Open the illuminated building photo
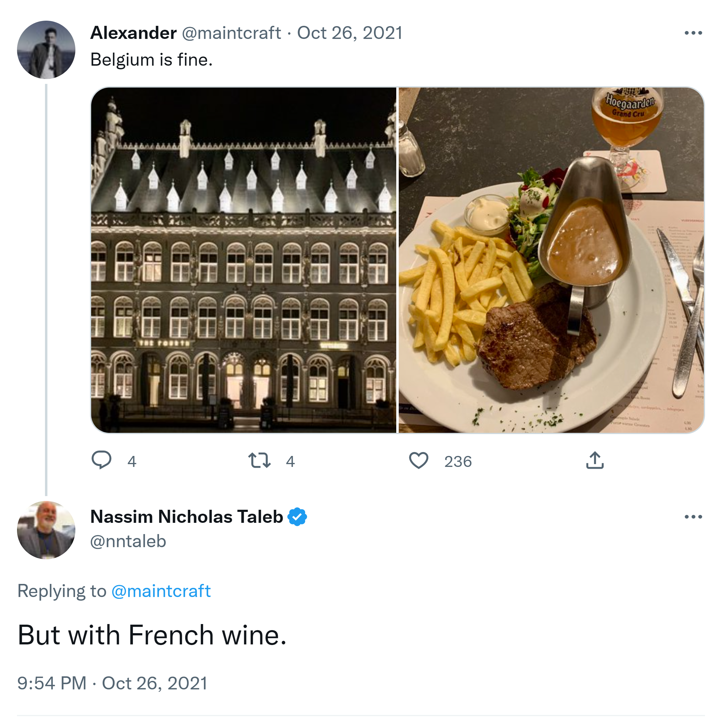This screenshot has height=728, width=719. (244, 260)
